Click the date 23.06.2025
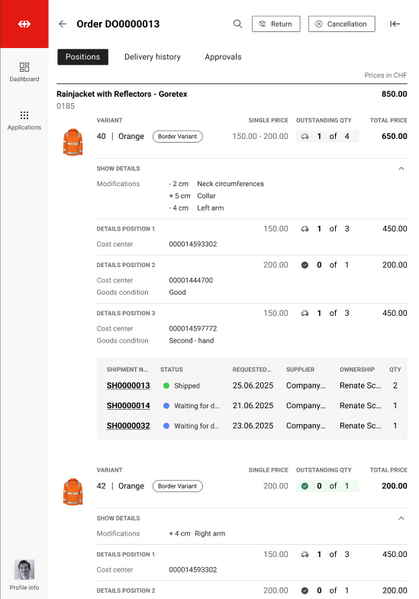The image size is (419, 599). pos(253,426)
